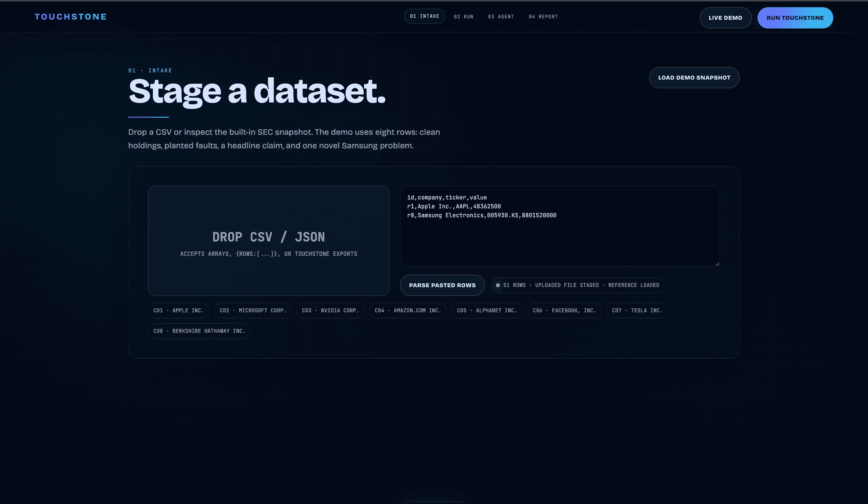Focus the pasted CSV rows textarea

click(x=560, y=226)
